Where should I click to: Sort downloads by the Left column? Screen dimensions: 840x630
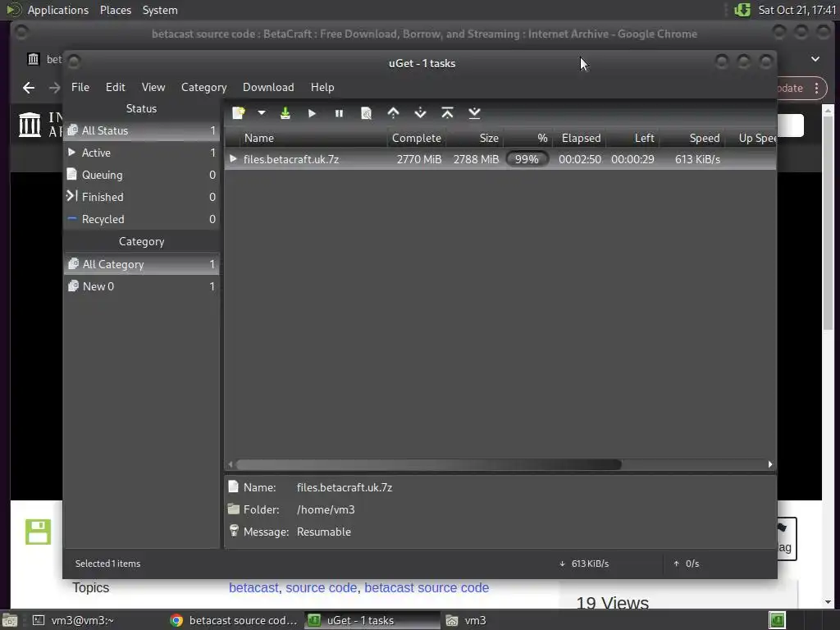pos(633,138)
